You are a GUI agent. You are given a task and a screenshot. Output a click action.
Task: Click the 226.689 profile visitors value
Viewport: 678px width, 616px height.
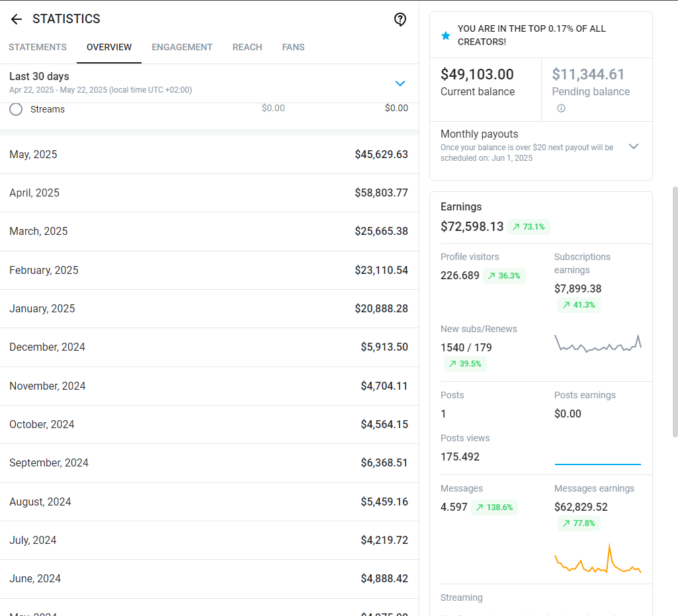460,275
